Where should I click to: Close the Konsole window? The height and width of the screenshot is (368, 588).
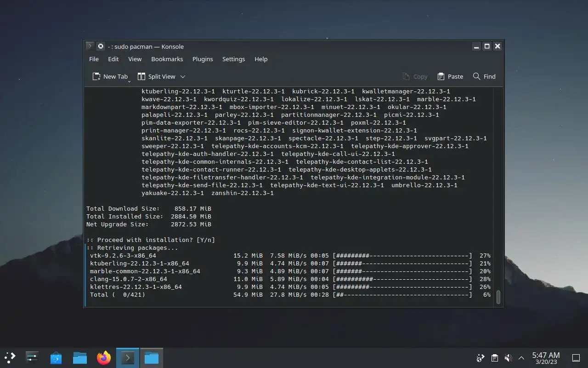click(x=497, y=46)
